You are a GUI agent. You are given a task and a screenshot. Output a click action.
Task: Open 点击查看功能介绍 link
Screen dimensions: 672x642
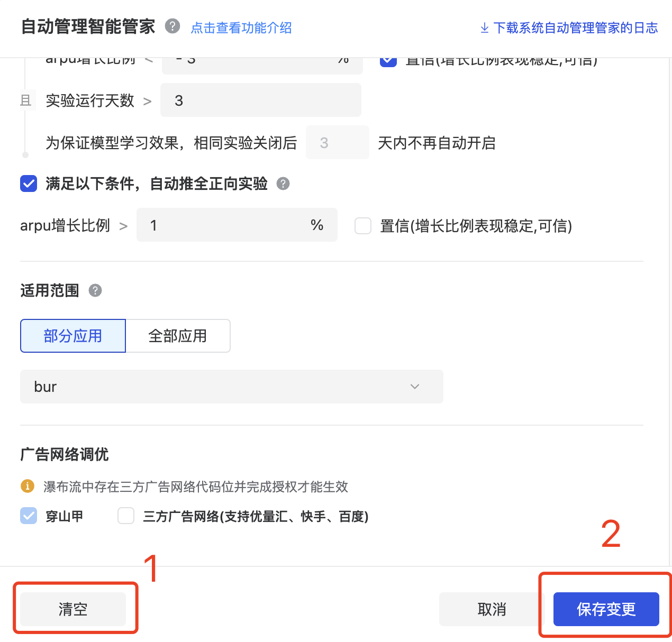pyautogui.click(x=241, y=28)
